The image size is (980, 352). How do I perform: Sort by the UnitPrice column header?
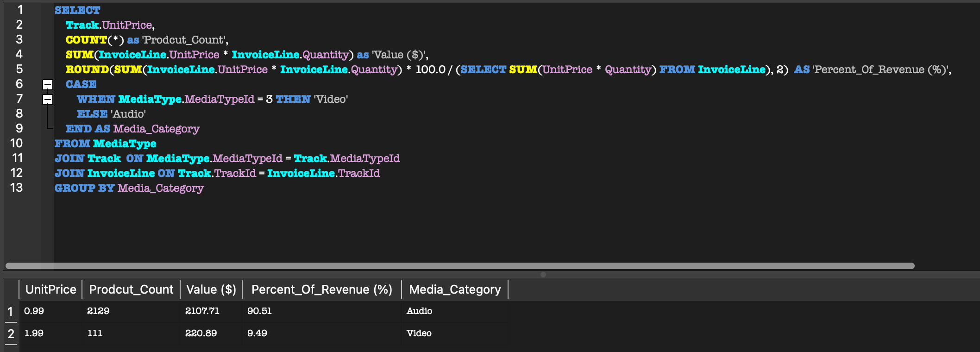50,289
